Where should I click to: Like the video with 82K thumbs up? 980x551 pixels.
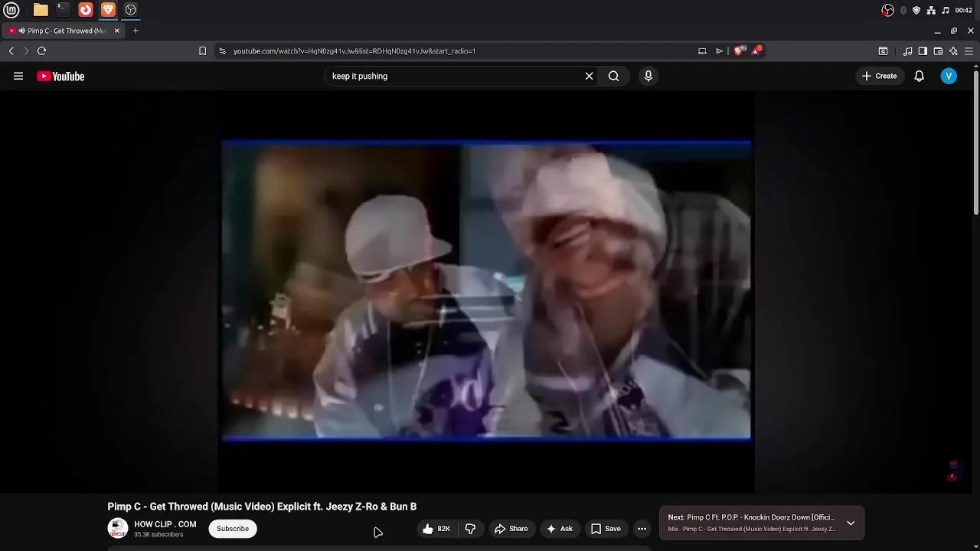click(x=436, y=529)
